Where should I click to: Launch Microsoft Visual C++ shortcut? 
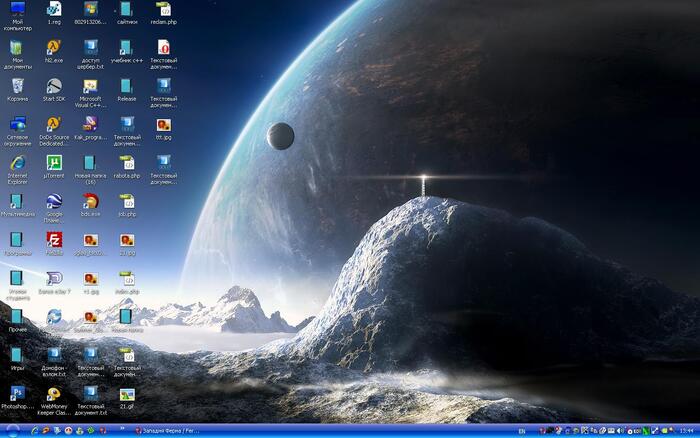coord(90,86)
